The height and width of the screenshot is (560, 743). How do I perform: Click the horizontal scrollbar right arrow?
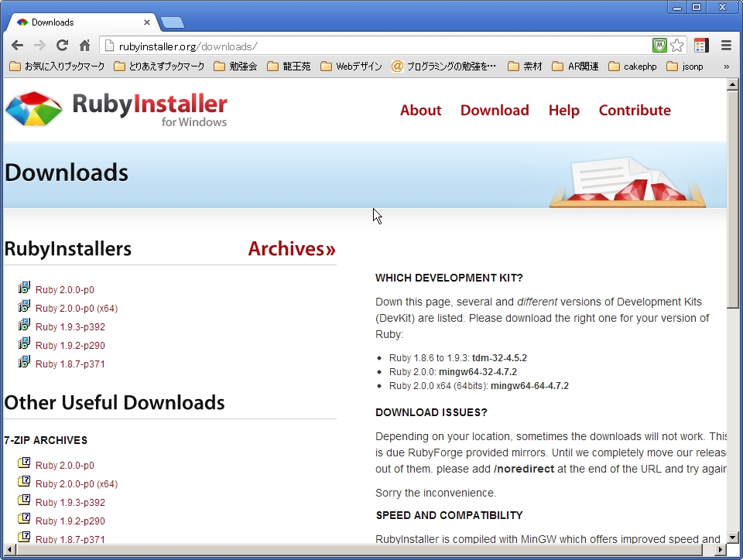(721, 550)
